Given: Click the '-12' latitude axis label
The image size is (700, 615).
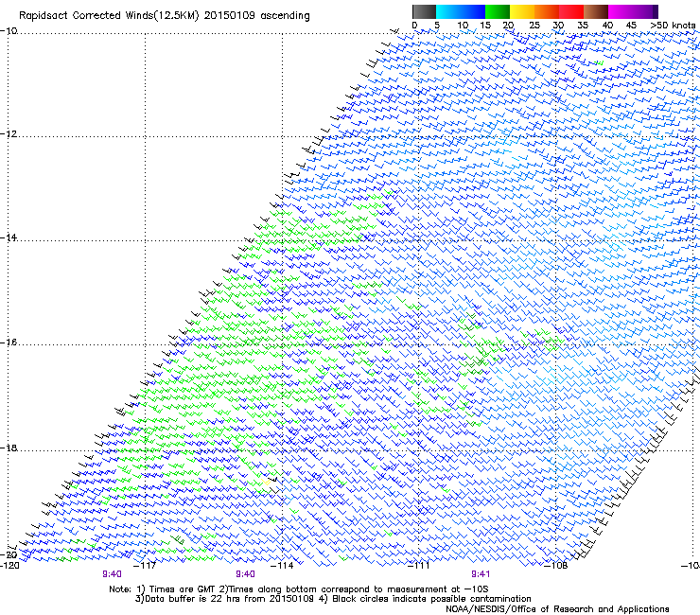Looking at the screenshot, I should click(x=9, y=134).
